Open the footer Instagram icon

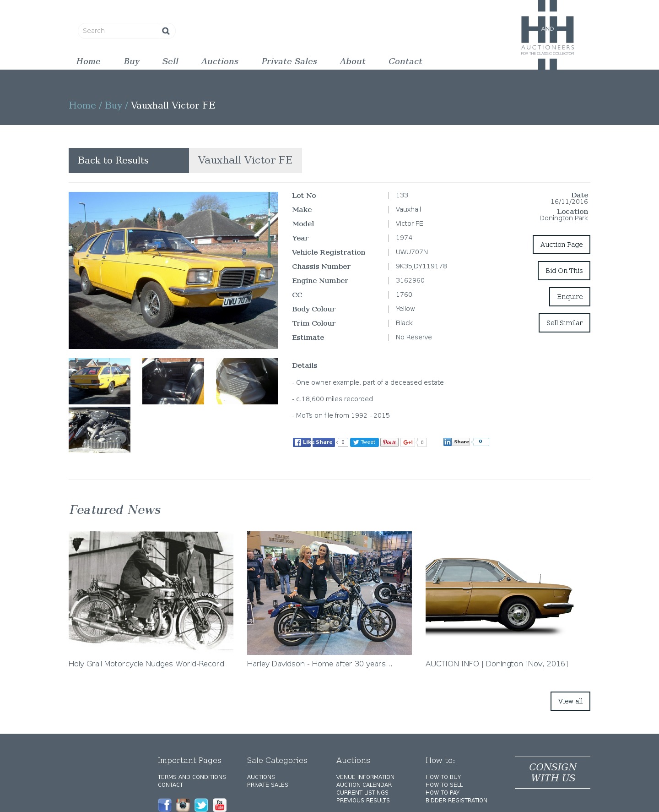(x=183, y=805)
